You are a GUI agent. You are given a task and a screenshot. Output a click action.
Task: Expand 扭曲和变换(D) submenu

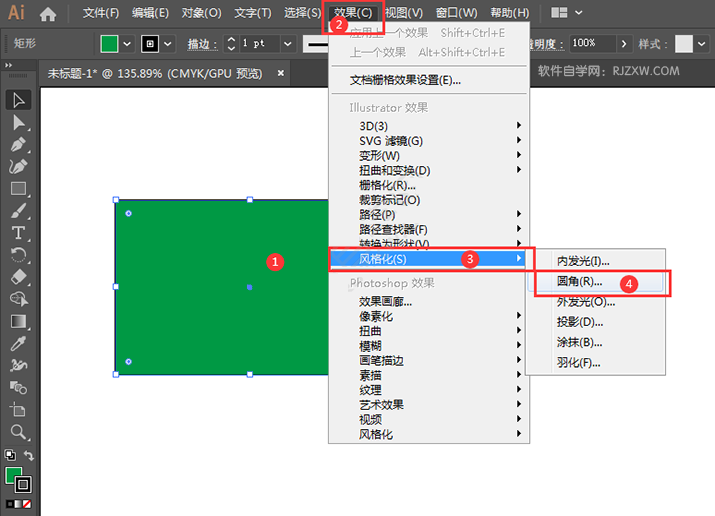pyautogui.click(x=429, y=170)
